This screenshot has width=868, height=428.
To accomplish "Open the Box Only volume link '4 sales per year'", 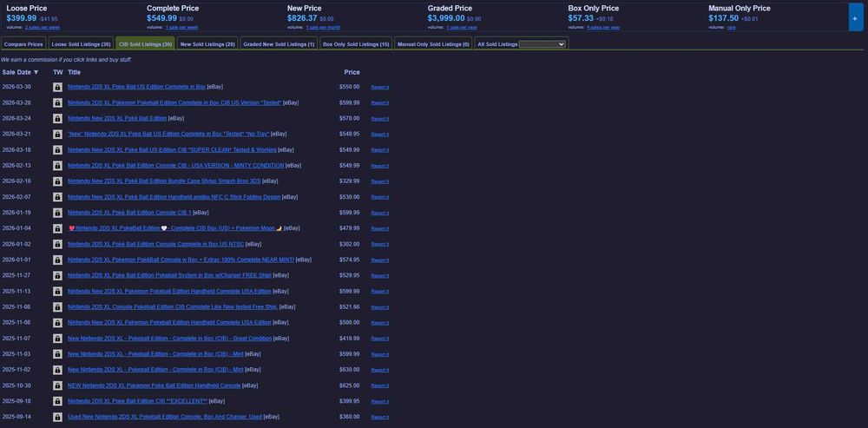I will pyautogui.click(x=603, y=27).
